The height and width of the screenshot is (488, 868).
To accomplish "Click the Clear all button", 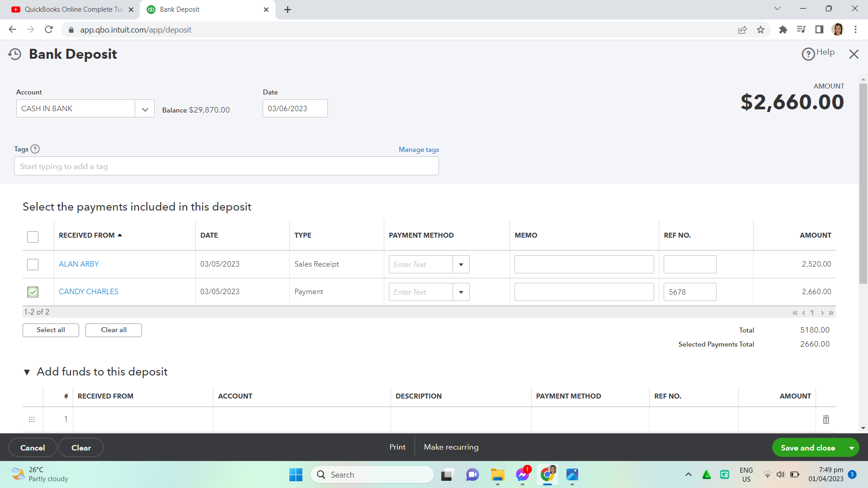I will [x=113, y=330].
